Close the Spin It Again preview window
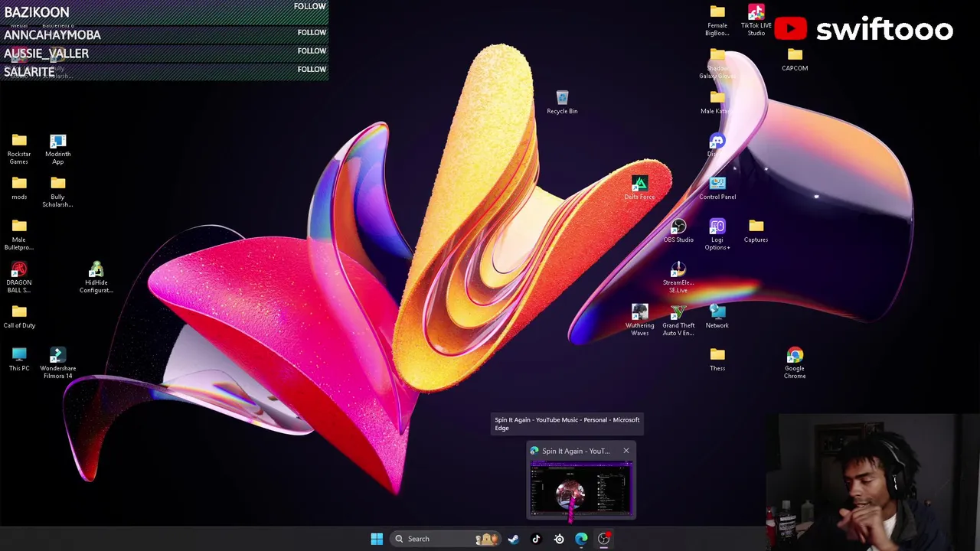This screenshot has height=551, width=980. [x=626, y=451]
